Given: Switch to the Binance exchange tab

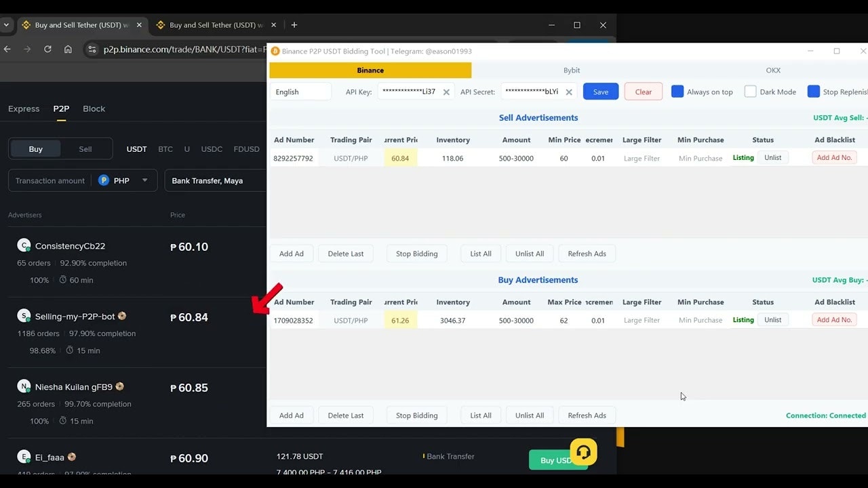Looking at the screenshot, I should (370, 70).
